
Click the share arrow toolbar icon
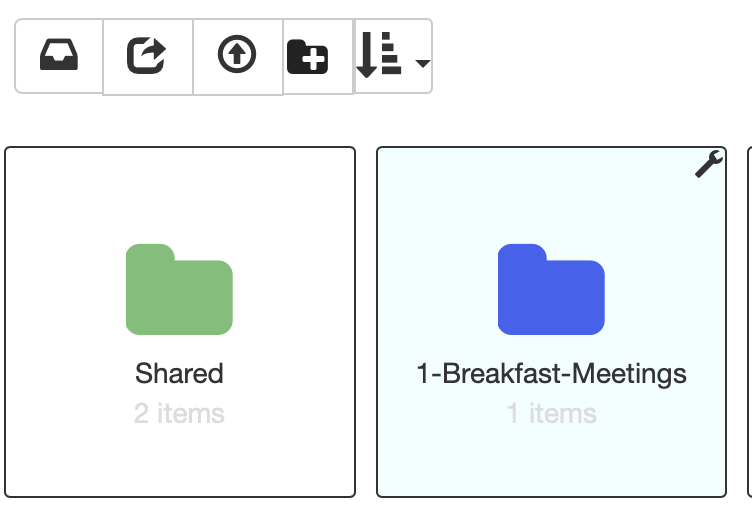(x=147, y=57)
